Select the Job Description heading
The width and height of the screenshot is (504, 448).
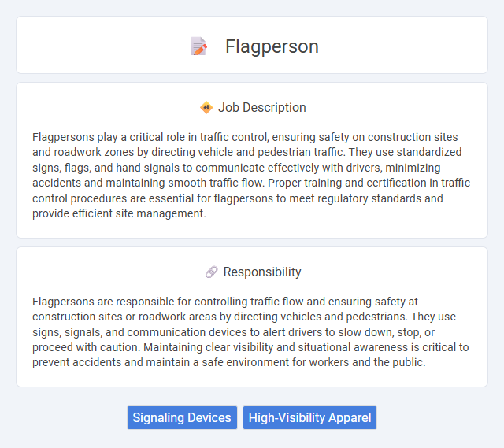click(262, 107)
